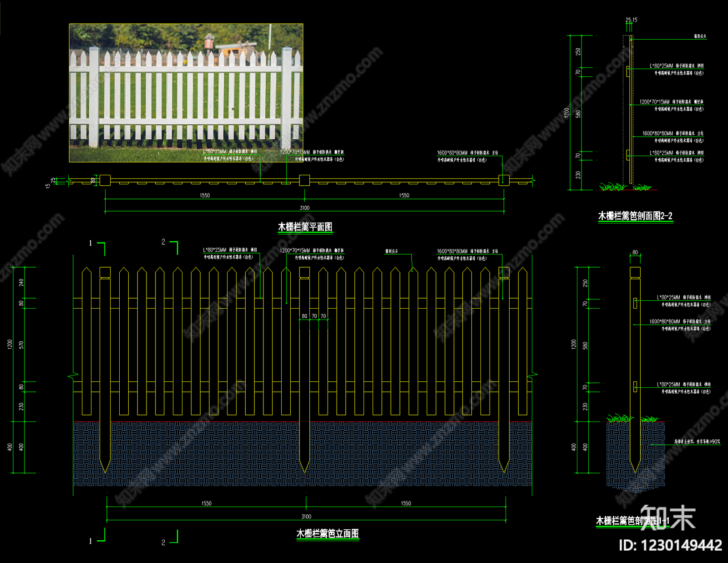Click the L*80*25MM label in the plan view
728x563 pixels.
tap(230, 152)
